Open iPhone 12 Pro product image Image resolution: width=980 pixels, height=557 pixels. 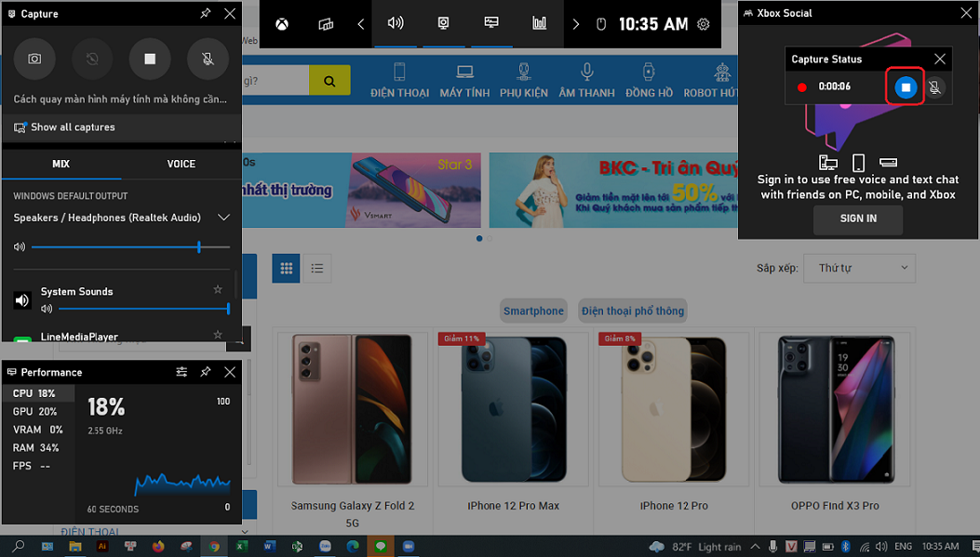pyautogui.click(x=674, y=409)
